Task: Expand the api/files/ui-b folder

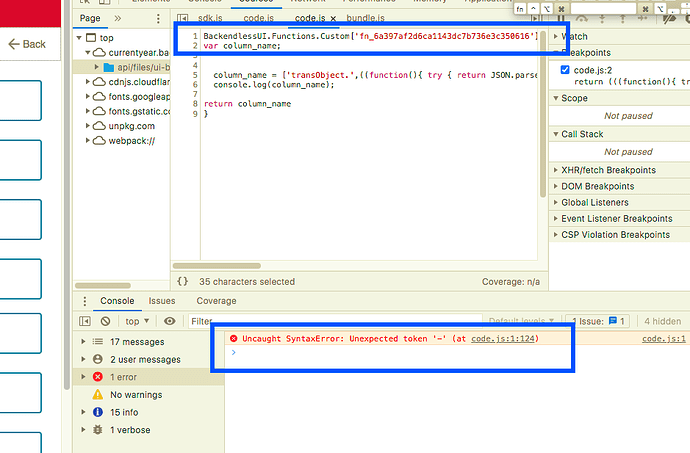Action: coord(96,67)
